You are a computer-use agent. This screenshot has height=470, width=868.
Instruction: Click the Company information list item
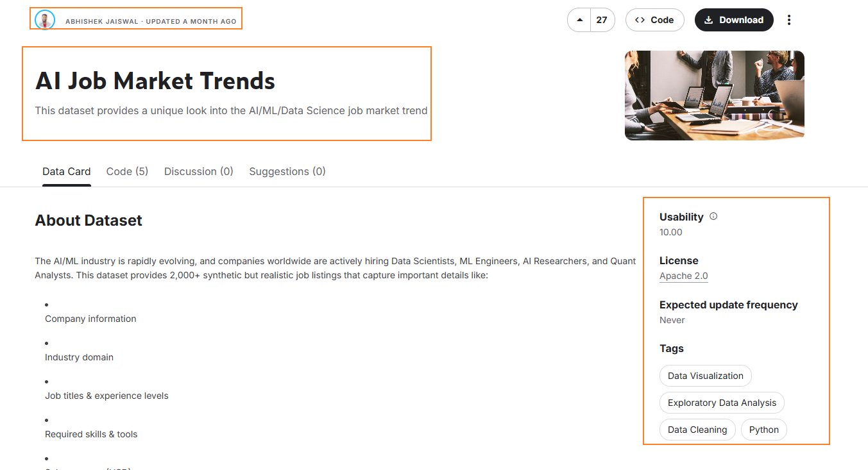click(x=90, y=319)
